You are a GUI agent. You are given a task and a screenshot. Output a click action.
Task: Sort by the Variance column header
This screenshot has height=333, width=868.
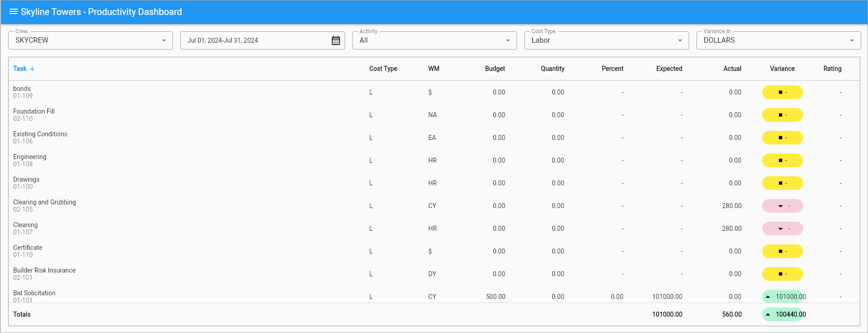[x=782, y=69]
